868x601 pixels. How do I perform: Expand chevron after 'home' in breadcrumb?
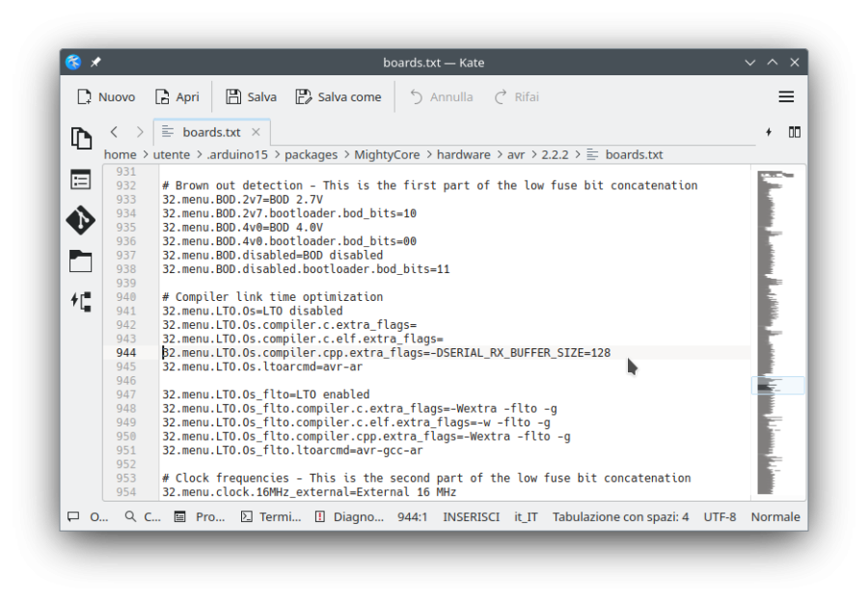[x=145, y=154]
